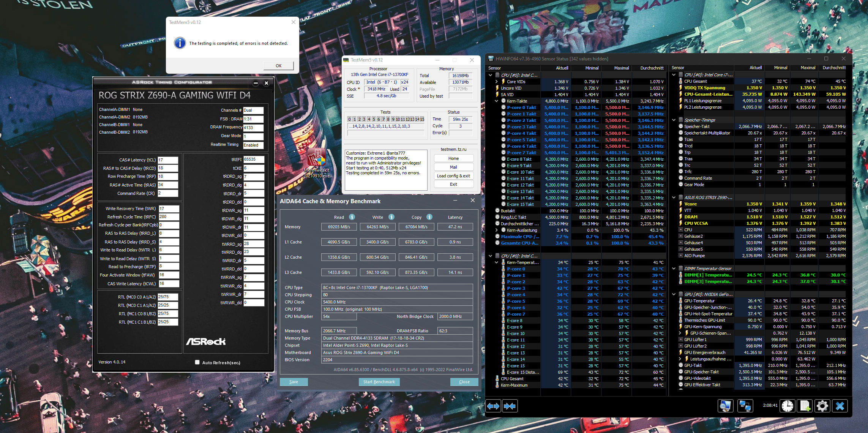This screenshot has height=433, width=868.
Task: Click info icon next to Read column
Action: point(352,217)
